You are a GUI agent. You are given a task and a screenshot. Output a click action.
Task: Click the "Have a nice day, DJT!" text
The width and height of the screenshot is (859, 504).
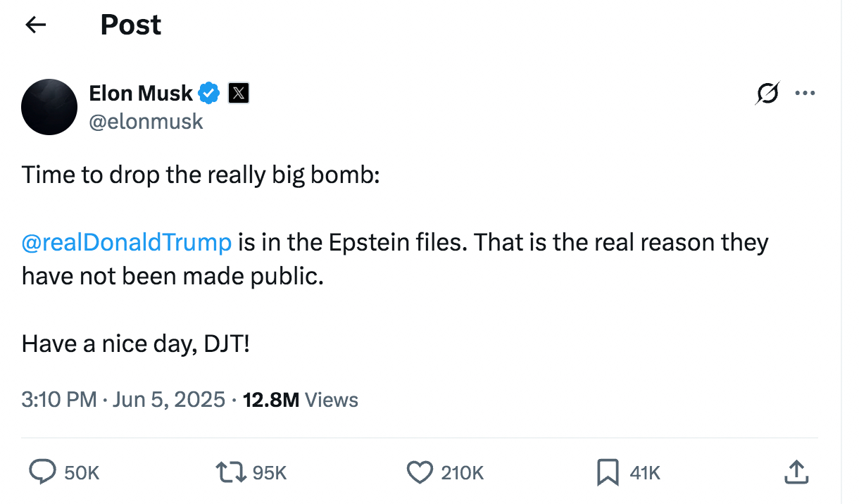point(136,344)
